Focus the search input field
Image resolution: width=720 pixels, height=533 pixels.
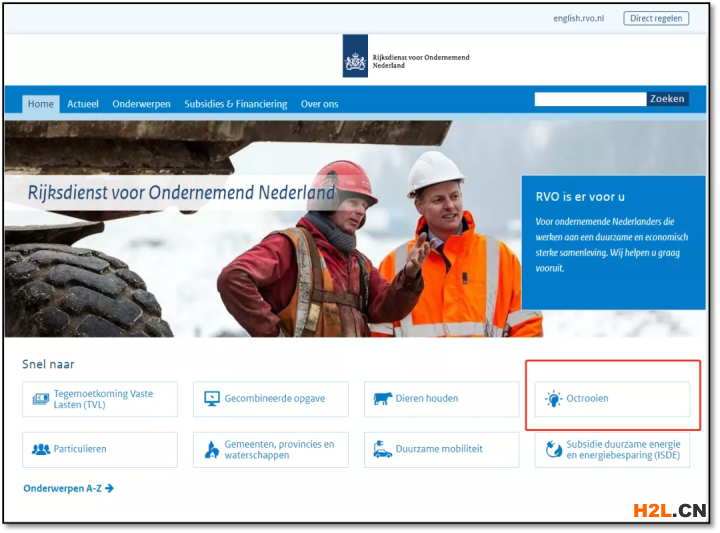(590, 99)
